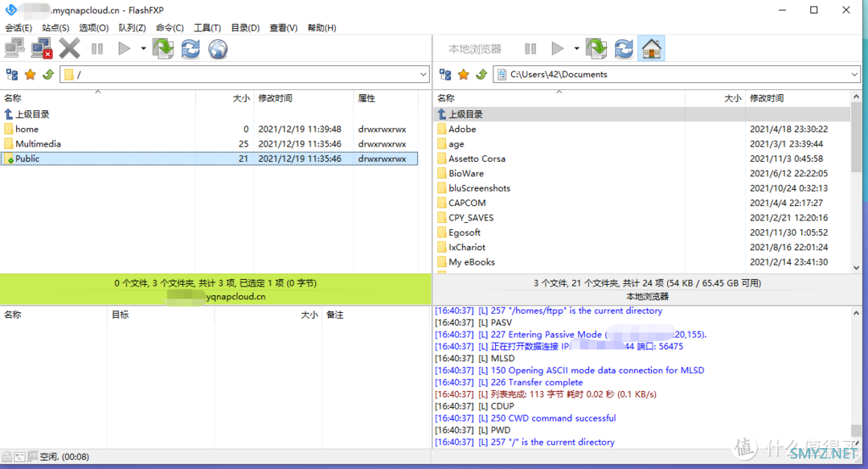Select the My eBooks folder
Screen dimensions: 868x469
tap(641, 262)
